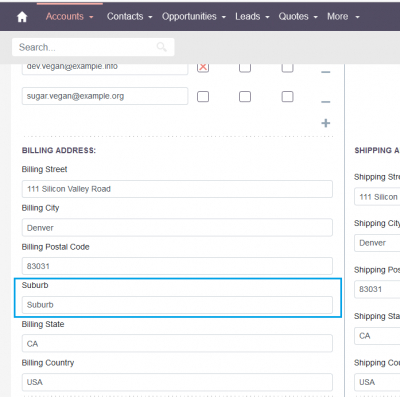Click the Billing Country field with USA

coord(177,382)
